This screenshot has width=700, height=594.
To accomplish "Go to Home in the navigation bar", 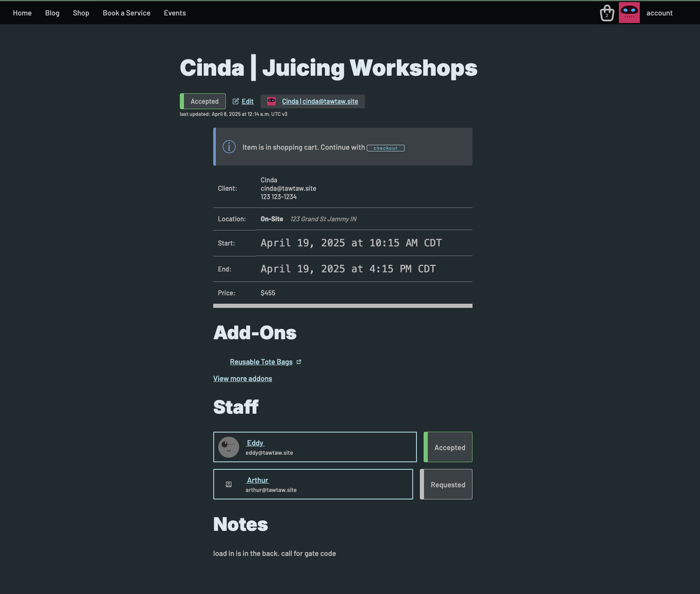I will [x=22, y=13].
